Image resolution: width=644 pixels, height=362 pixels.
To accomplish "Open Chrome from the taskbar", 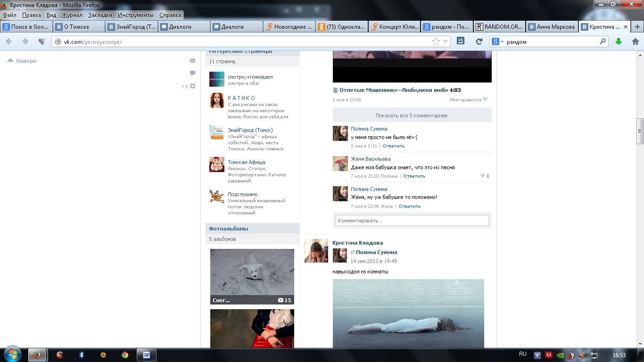I will pyautogui.click(x=124, y=355).
